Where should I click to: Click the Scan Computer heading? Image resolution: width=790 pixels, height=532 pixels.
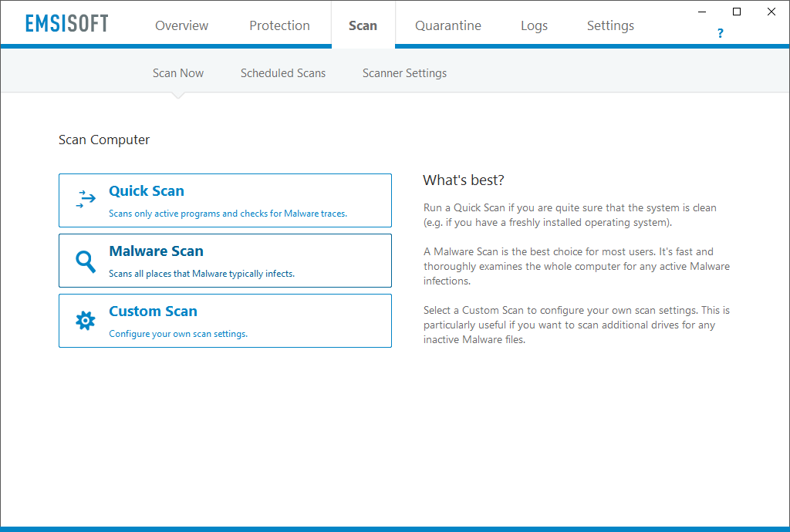tap(104, 140)
